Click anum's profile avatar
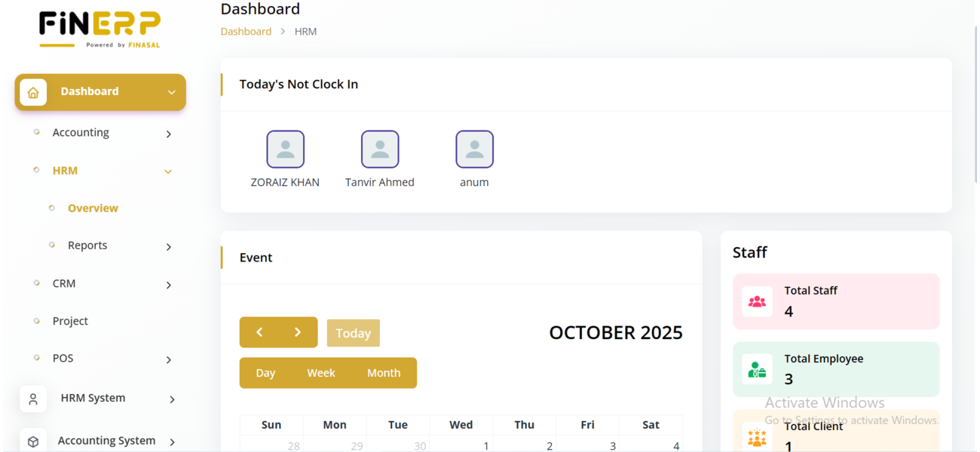 pyautogui.click(x=474, y=149)
